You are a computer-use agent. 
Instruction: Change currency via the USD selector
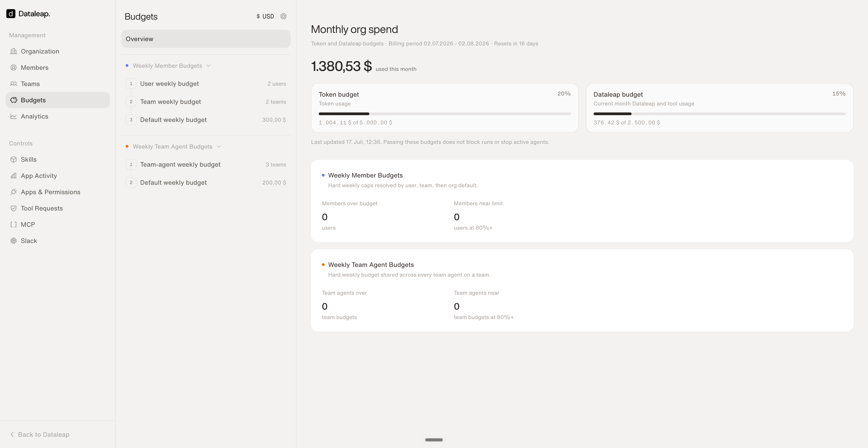click(265, 16)
